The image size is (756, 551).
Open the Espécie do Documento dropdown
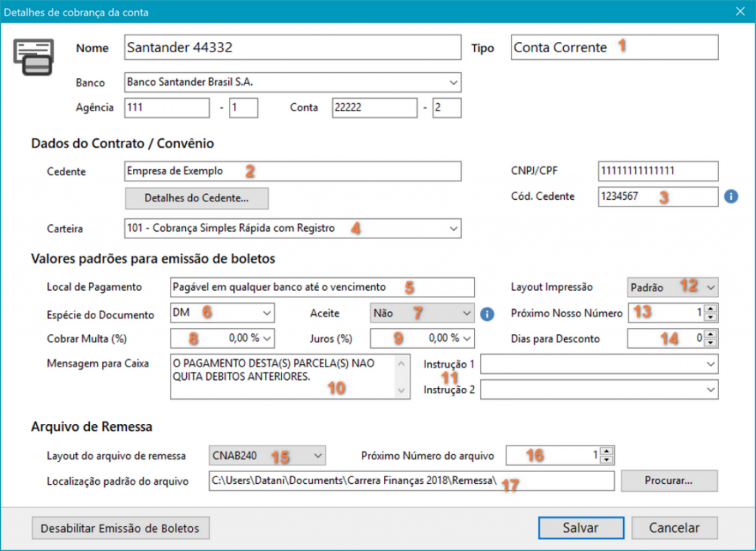coord(266,313)
